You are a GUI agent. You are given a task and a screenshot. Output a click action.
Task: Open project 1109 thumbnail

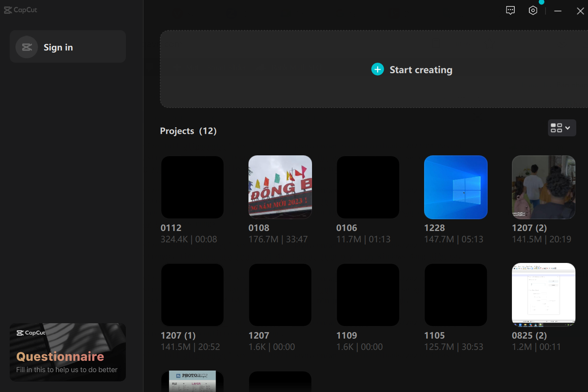click(x=368, y=295)
